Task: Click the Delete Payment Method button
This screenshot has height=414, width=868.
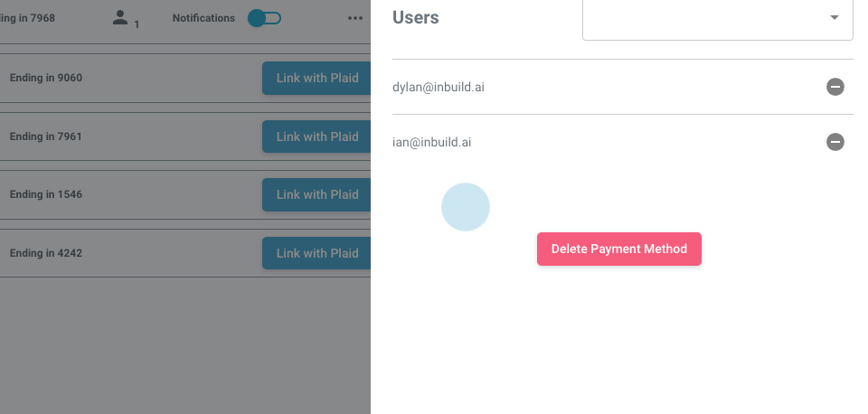Action: tap(618, 249)
